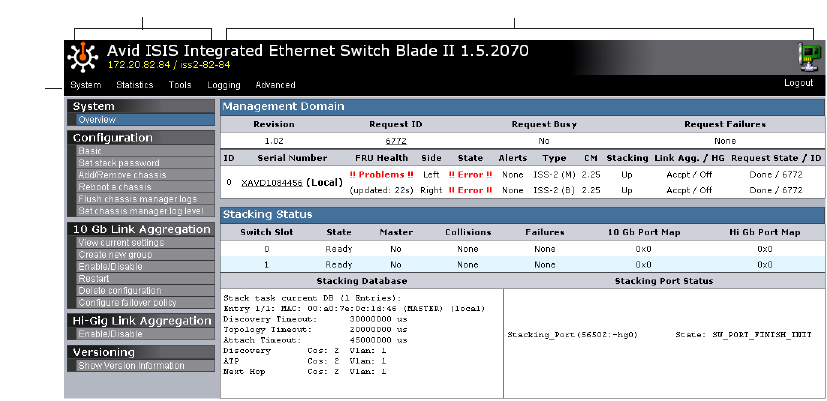Open the Advanced menu
This screenshot has height=401, width=827.
coord(275,85)
